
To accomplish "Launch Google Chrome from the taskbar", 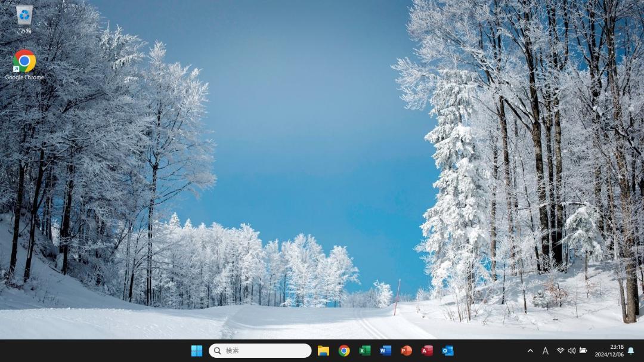I will point(344,351).
